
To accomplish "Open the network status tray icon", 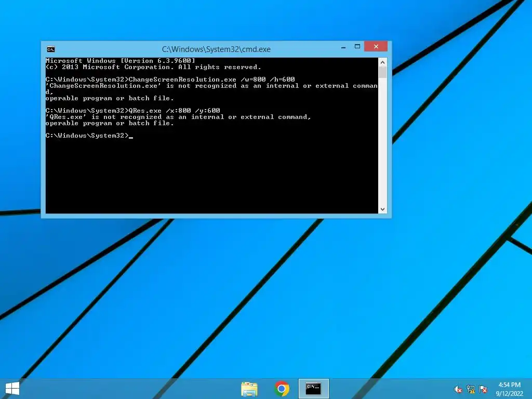I will (471, 389).
